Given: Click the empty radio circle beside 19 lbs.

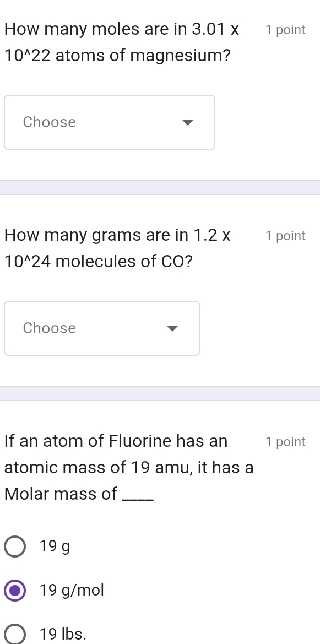Looking at the screenshot, I should click(15, 634).
